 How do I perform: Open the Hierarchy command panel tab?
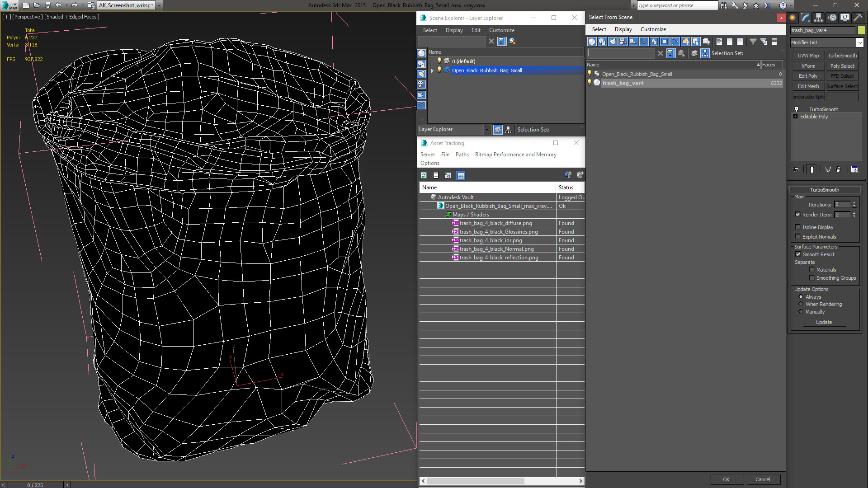pyautogui.click(x=819, y=18)
